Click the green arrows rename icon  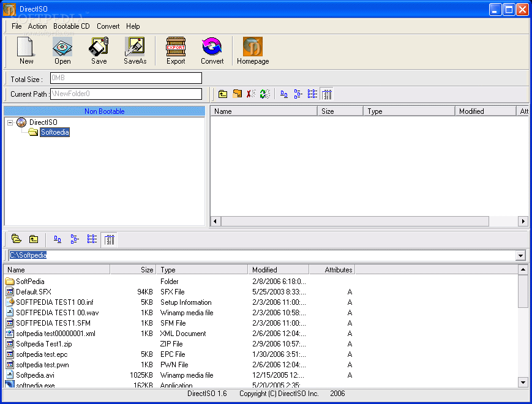265,94
